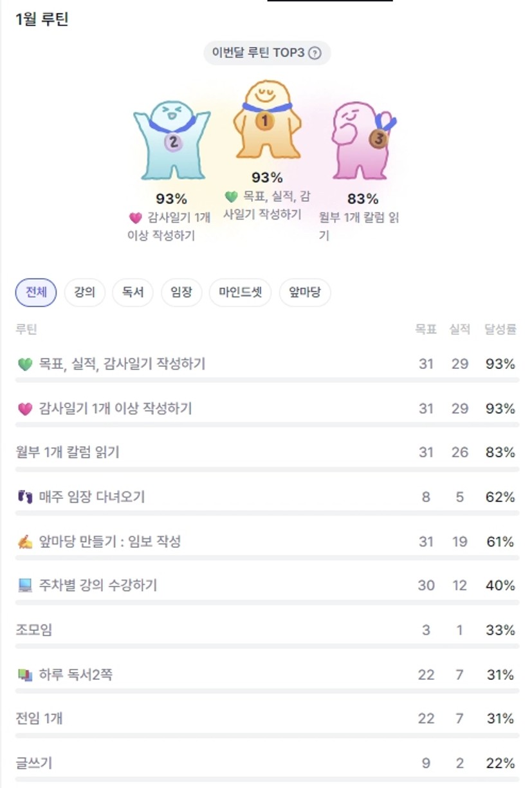This screenshot has height=788, width=532.
Task: Open the 월부 1개 칼럼 읽기 routine row
Action: click(x=68, y=453)
